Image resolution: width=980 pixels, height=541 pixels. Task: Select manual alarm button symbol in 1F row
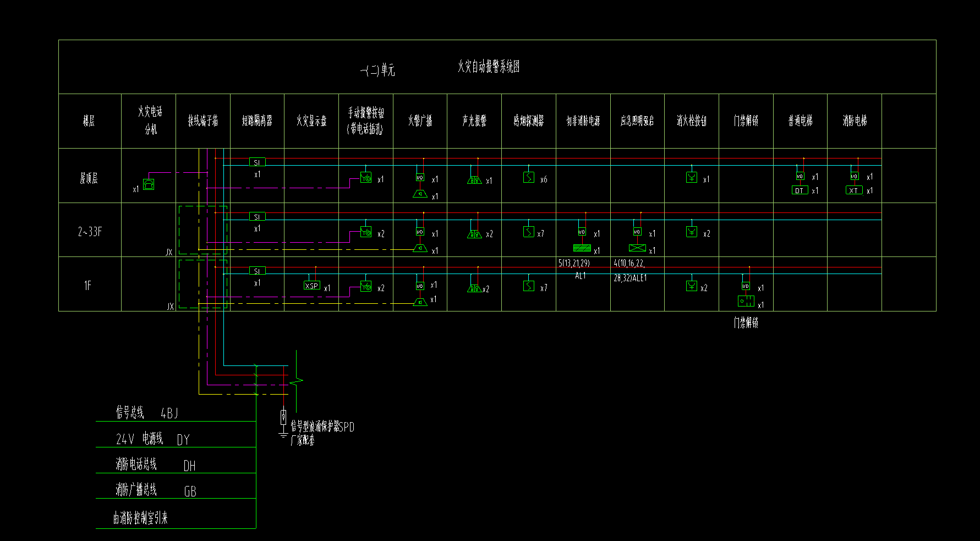coord(366,286)
